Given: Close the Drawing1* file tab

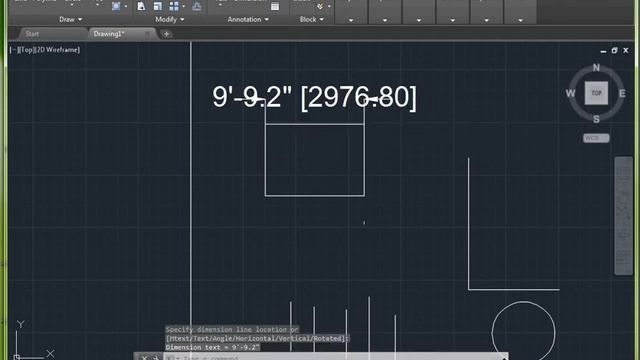Looking at the screenshot, I should click(x=147, y=34).
